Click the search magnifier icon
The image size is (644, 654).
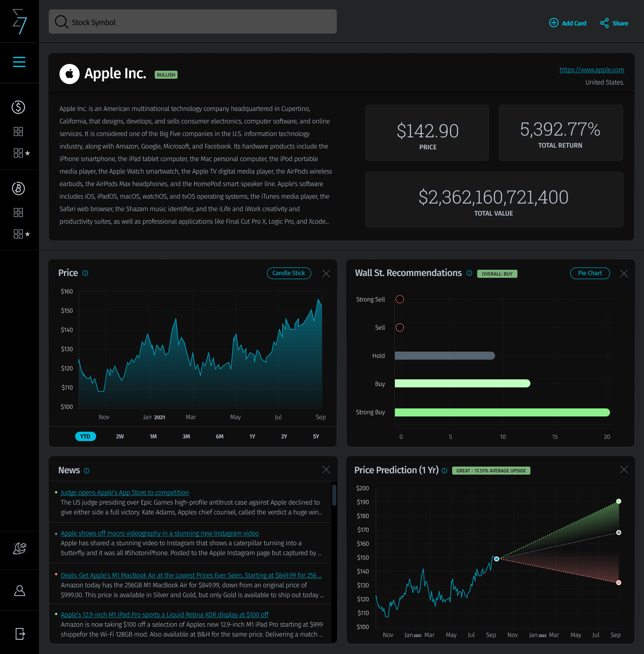coord(61,22)
